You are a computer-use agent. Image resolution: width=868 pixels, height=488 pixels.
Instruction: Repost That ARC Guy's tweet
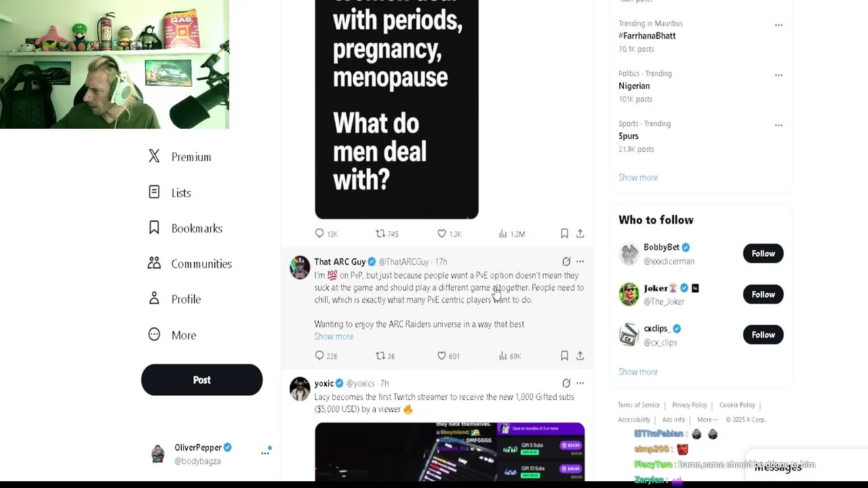coord(380,356)
